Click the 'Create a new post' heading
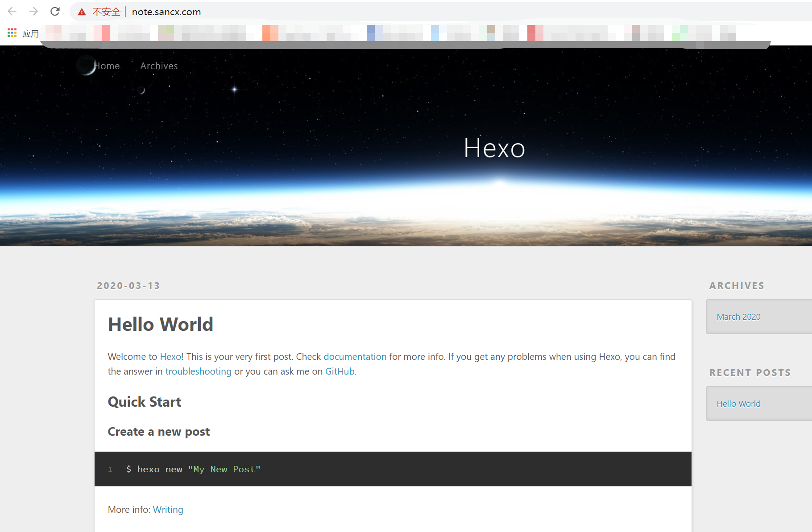This screenshot has width=812, height=532. 159,432
